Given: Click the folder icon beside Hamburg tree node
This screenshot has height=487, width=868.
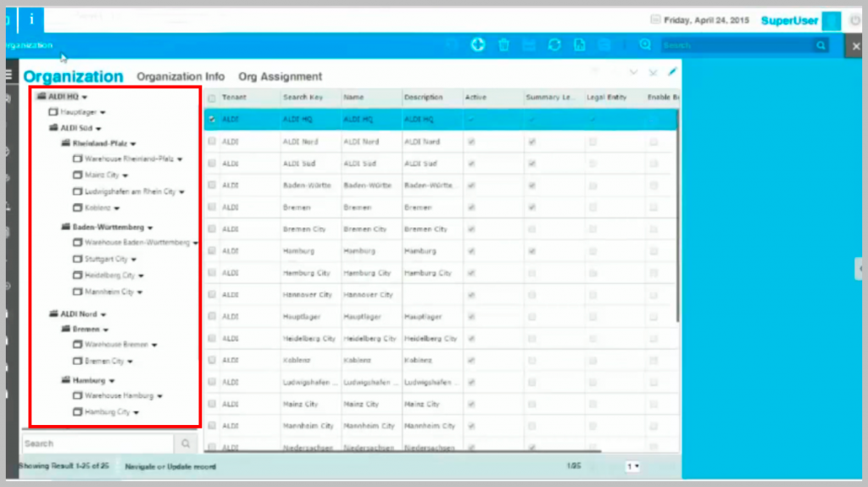Looking at the screenshot, I should [x=65, y=379].
